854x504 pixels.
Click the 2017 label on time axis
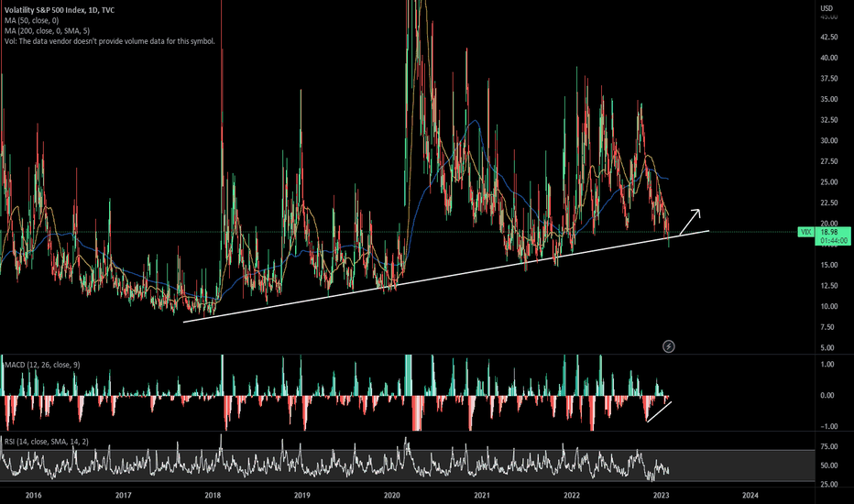[x=124, y=495]
